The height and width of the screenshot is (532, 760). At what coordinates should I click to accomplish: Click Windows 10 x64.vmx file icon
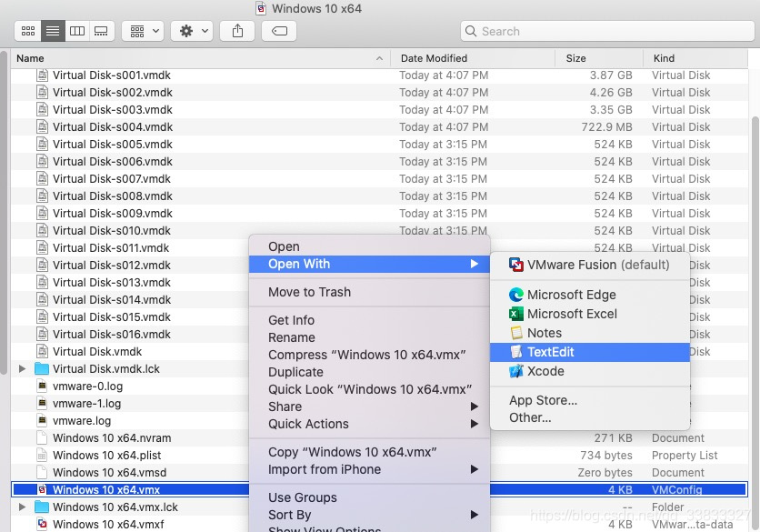click(42, 490)
